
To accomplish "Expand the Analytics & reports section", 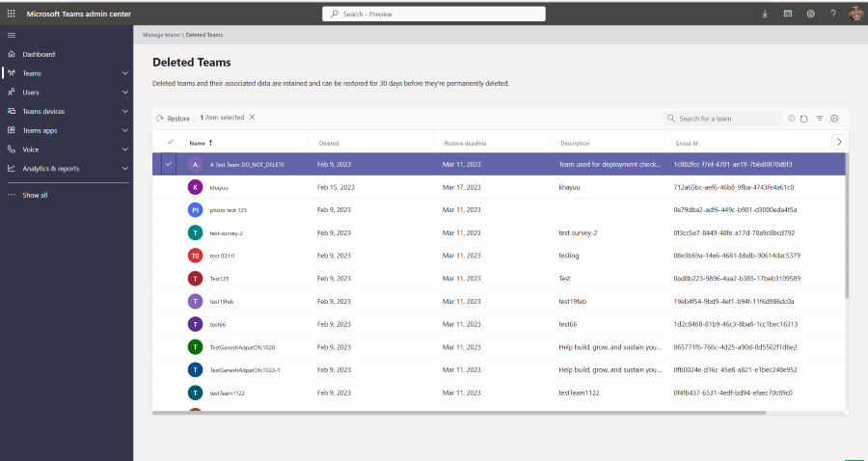I will 125,168.
